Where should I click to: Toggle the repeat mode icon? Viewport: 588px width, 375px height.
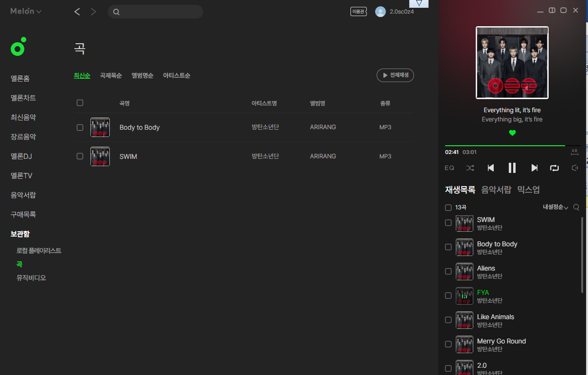554,168
